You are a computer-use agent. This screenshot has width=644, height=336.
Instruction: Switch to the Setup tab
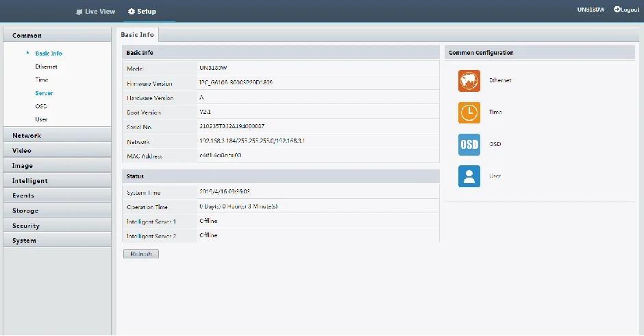tap(142, 12)
